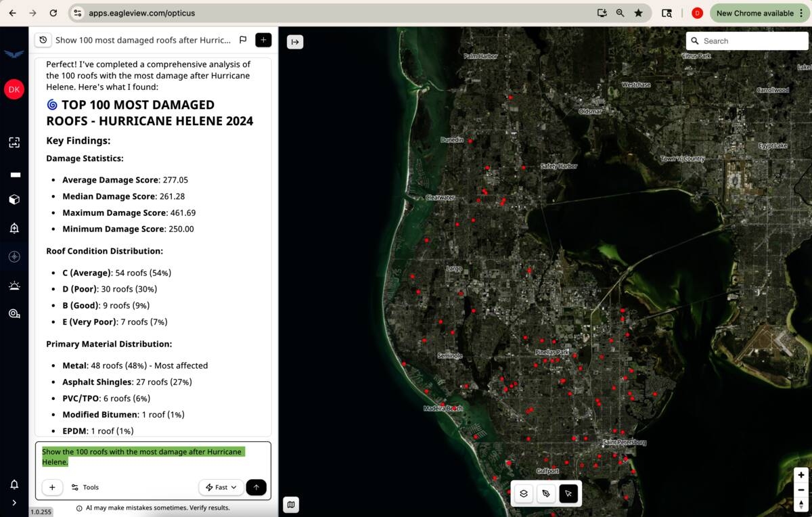Click Modified Bitumen 1 roof line

click(x=123, y=414)
